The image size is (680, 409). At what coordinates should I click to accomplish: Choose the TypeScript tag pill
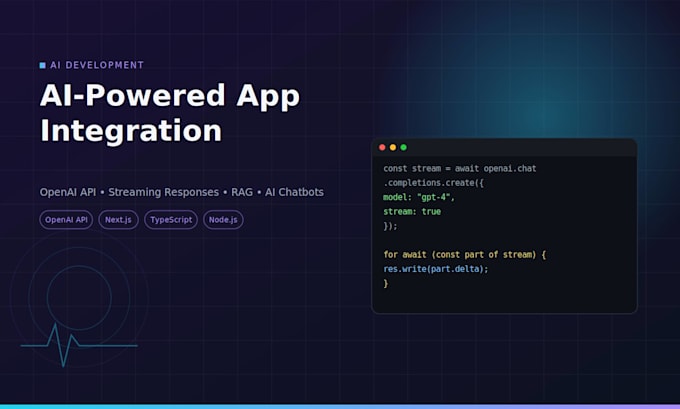tap(171, 220)
